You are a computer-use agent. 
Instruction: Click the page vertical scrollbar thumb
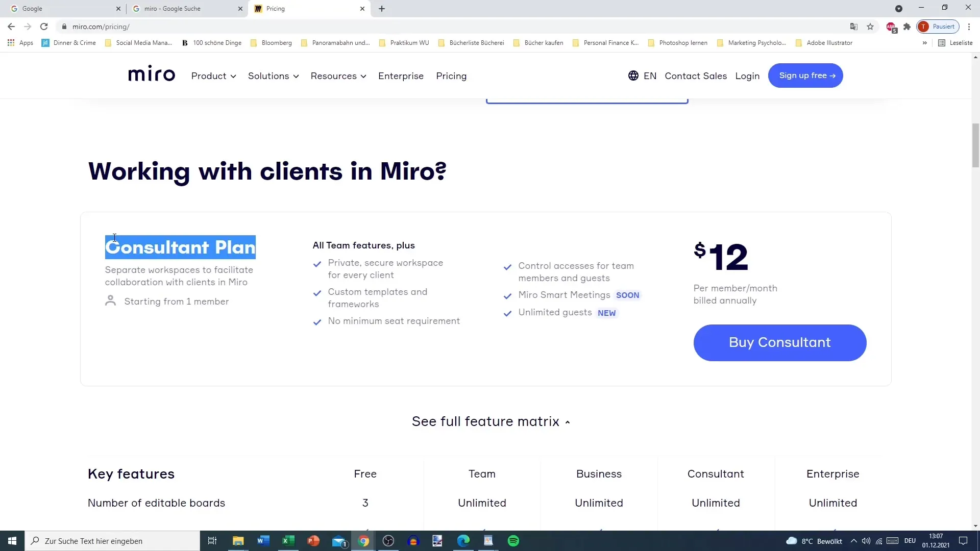(975, 145)
